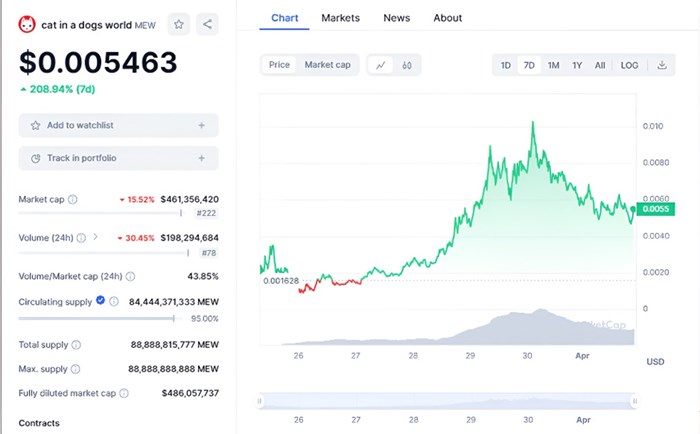Switch to line chart view icon
700x434 pixels.
point(381,65)
